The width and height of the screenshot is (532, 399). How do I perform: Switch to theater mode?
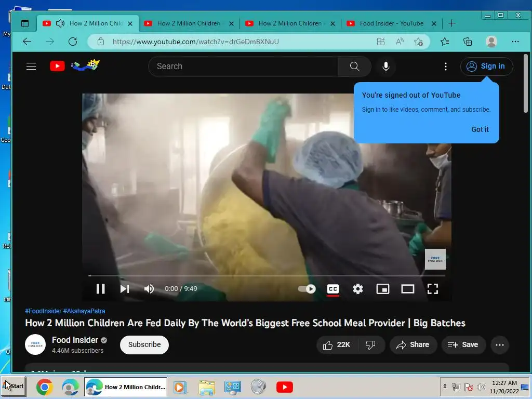407,289
